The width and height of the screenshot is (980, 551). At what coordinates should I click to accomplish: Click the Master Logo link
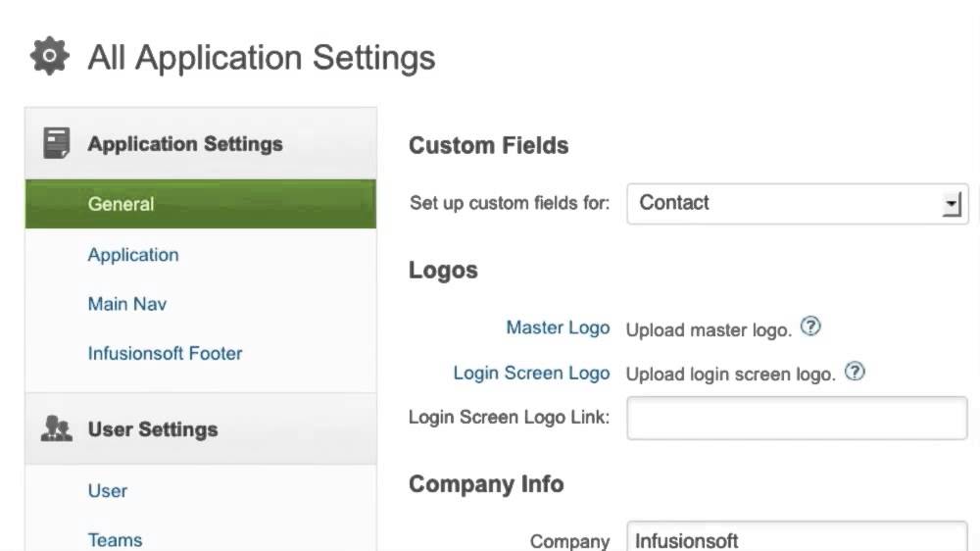pyautogui.click(x=558, y=327)
